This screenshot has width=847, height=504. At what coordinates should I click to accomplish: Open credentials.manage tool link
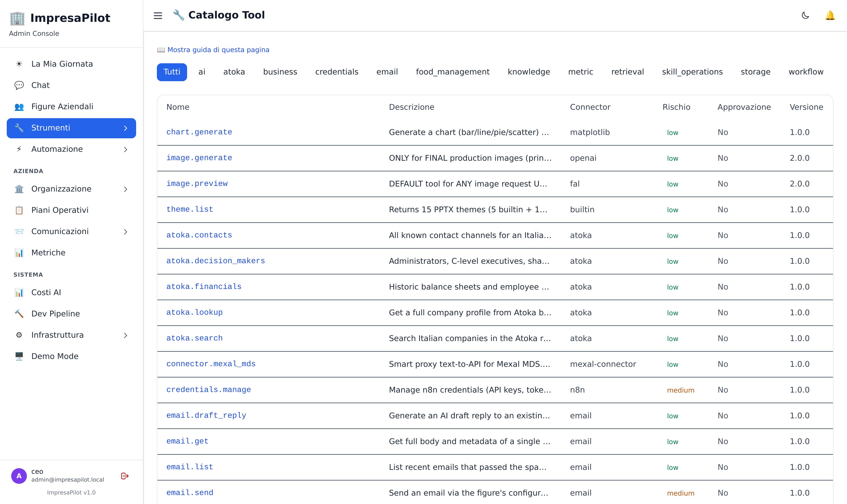209,390
